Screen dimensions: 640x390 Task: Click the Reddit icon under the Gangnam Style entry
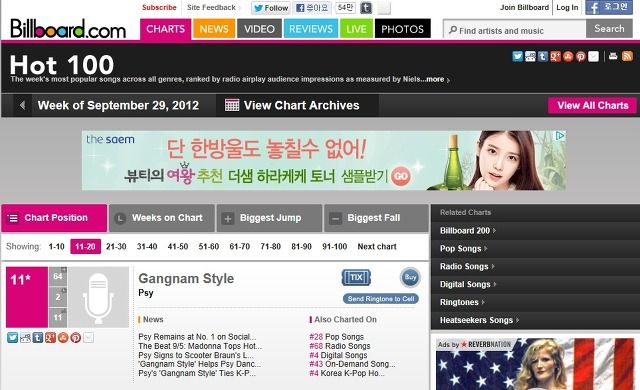25,337
